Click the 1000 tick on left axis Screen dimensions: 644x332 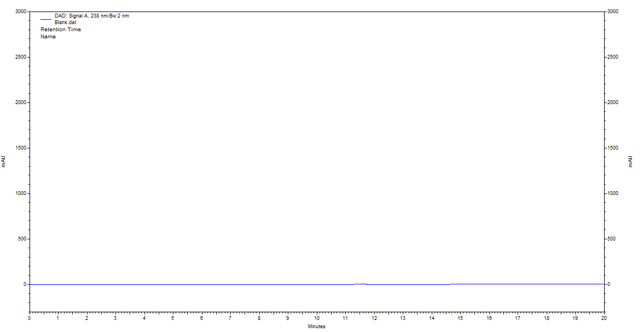click(20, 193)
